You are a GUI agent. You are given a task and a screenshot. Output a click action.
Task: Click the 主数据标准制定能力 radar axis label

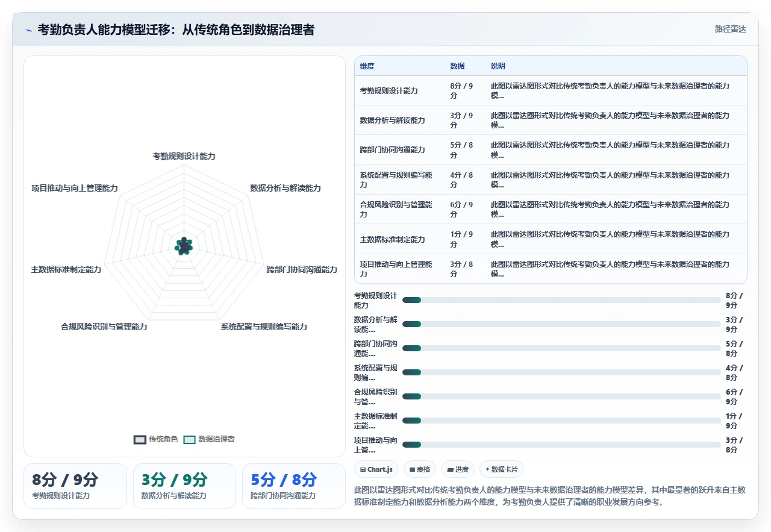(66, 269)
